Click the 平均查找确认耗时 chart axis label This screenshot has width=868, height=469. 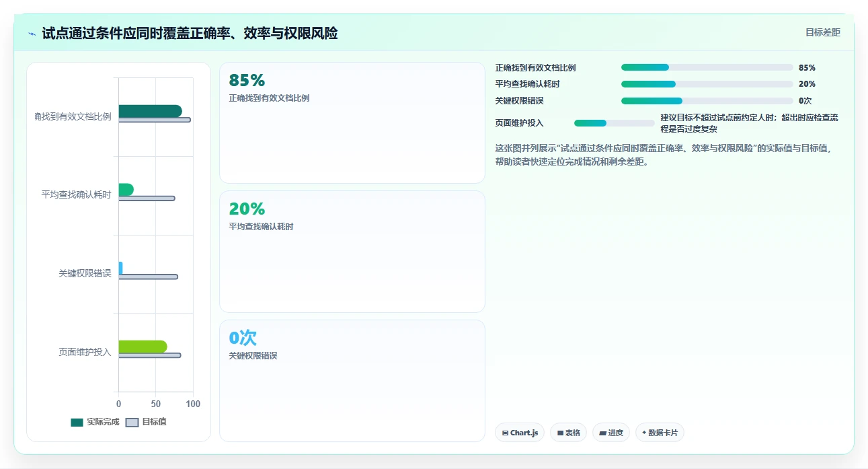tap(76, 195)
